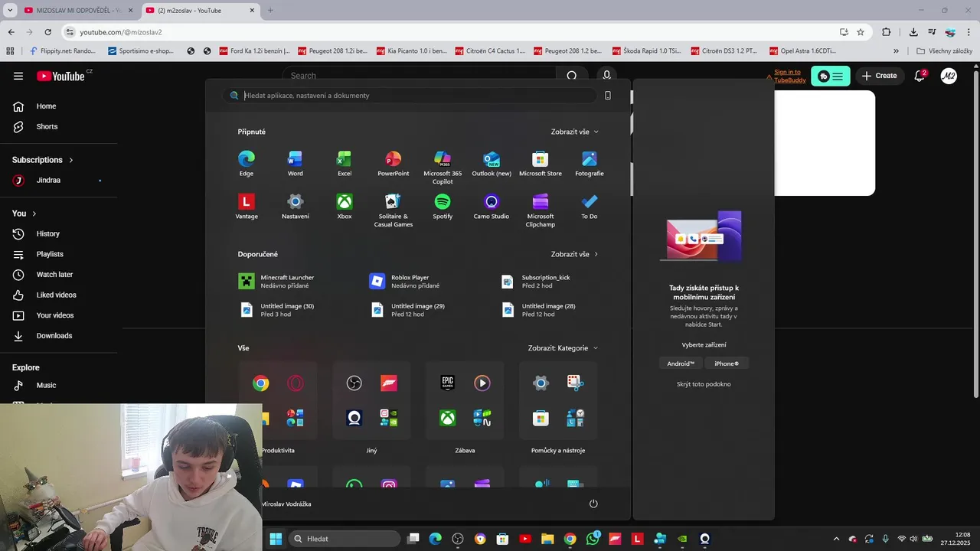Open Solitaire & Casual Games

point(394,210)
